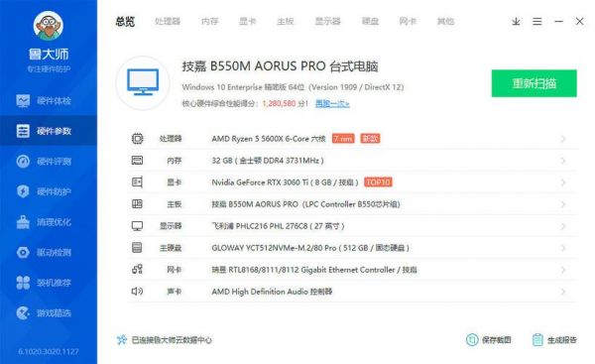The width and height of the screenshot is (595, 364).
Task: Click the PHLC216 PHL 276C8 monitor text
Action: (278, 226)
